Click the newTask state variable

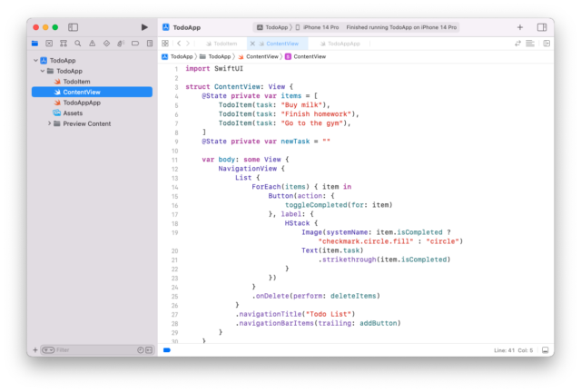[295, 142]
